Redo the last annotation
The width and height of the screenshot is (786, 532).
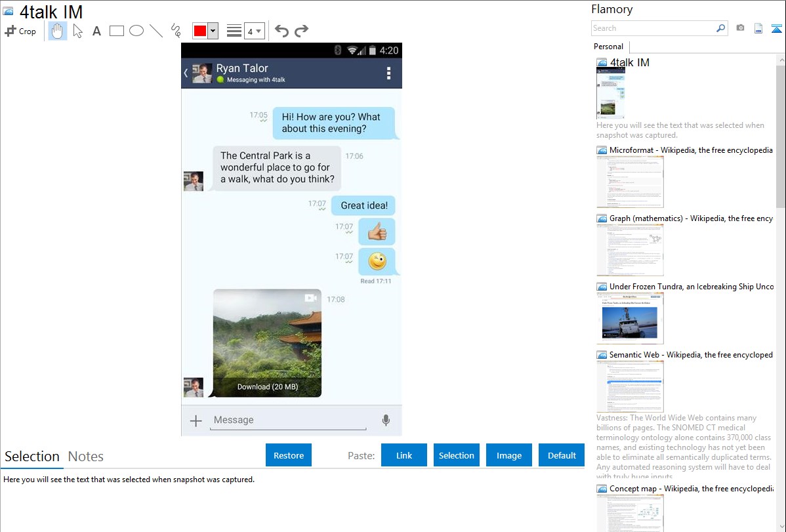coord(301,31)
